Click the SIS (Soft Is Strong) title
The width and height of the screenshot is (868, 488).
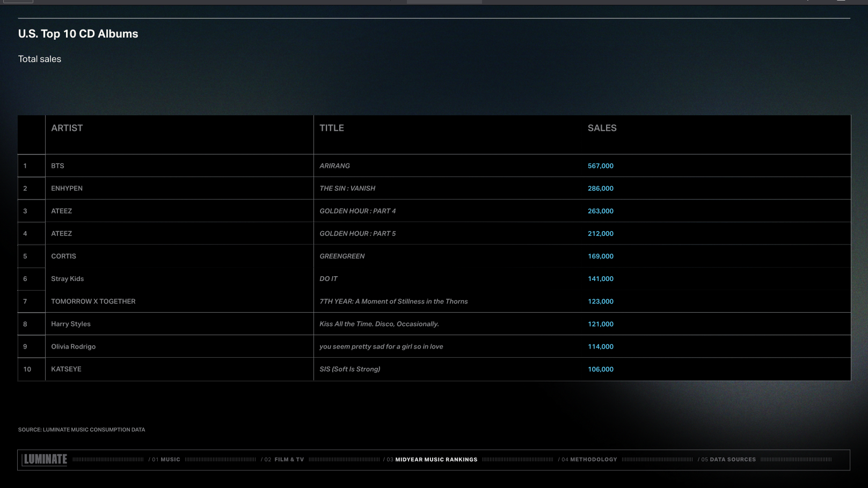(349, 369)
